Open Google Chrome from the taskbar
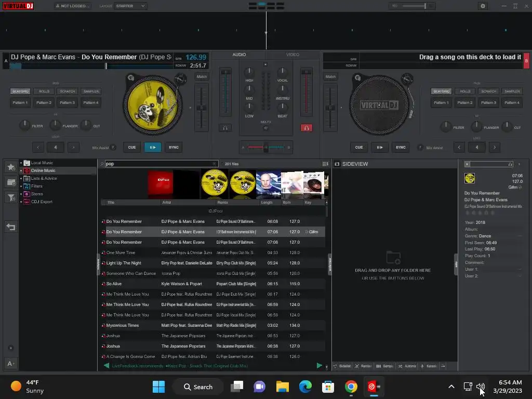The height and width of the screenshot is (399, 532). [351, 387]
